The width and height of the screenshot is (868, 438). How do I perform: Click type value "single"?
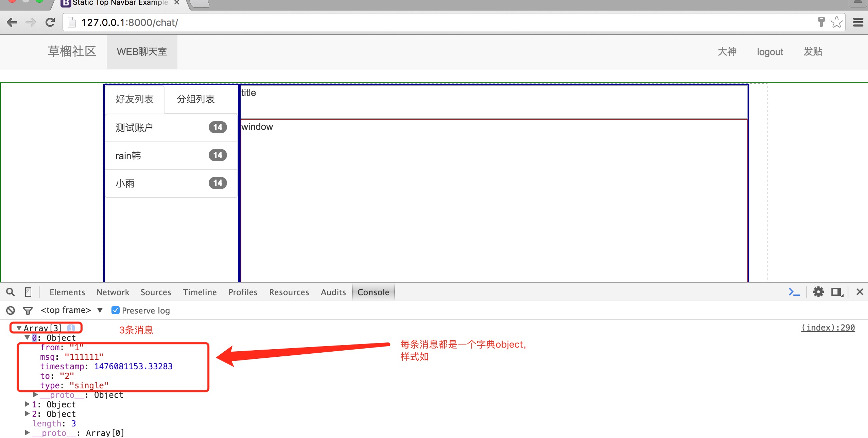(89, 385)
